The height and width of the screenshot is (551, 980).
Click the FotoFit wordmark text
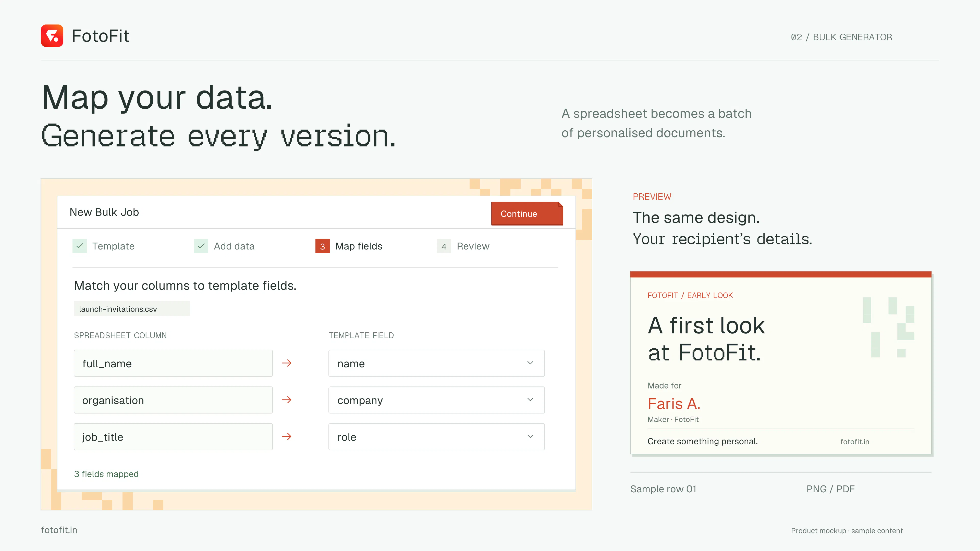[101, 36]
